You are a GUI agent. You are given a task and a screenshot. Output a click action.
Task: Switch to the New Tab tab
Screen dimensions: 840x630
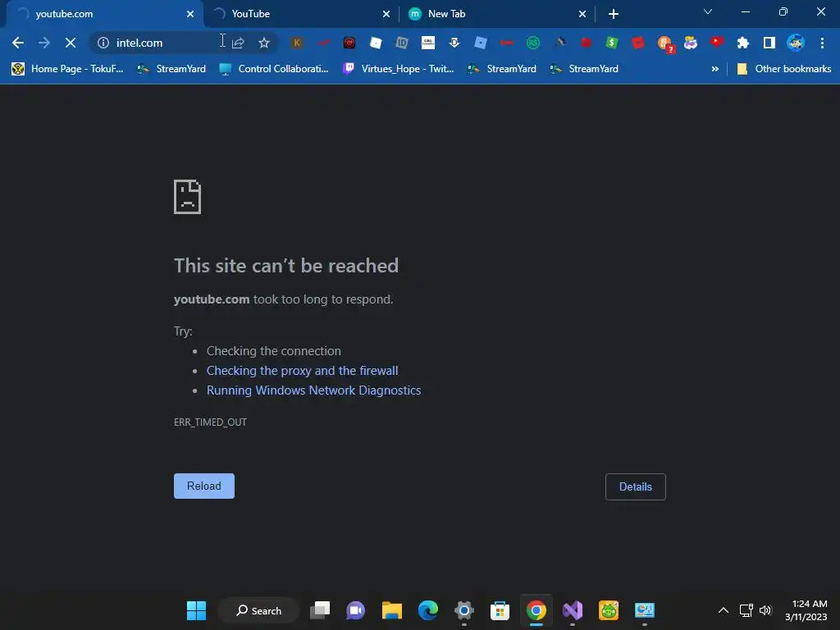tap(496, 14)
